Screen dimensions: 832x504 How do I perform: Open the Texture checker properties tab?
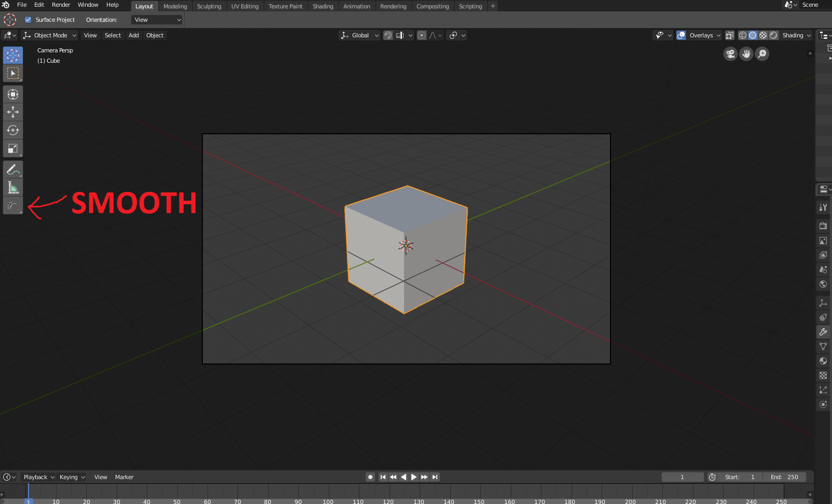click(x=823, y=375)
